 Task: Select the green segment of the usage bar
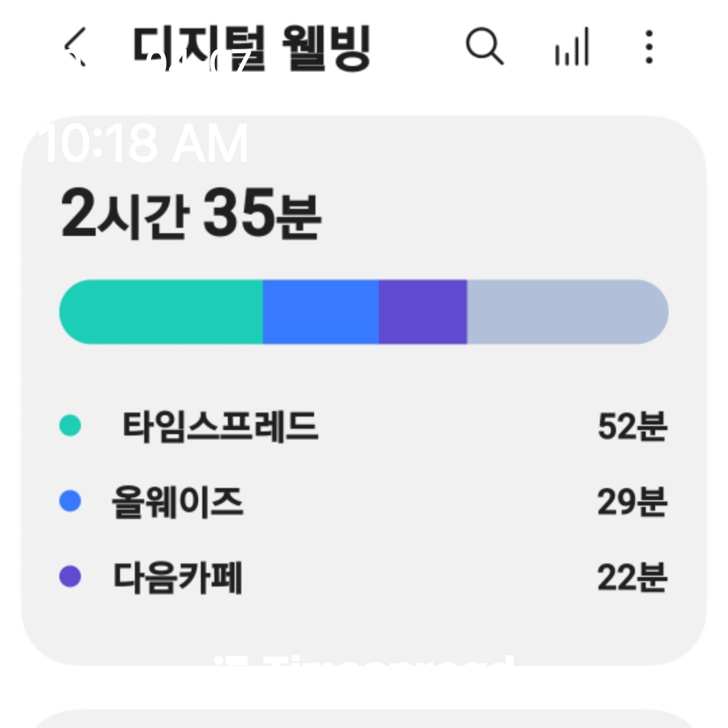tap(162, 312)
